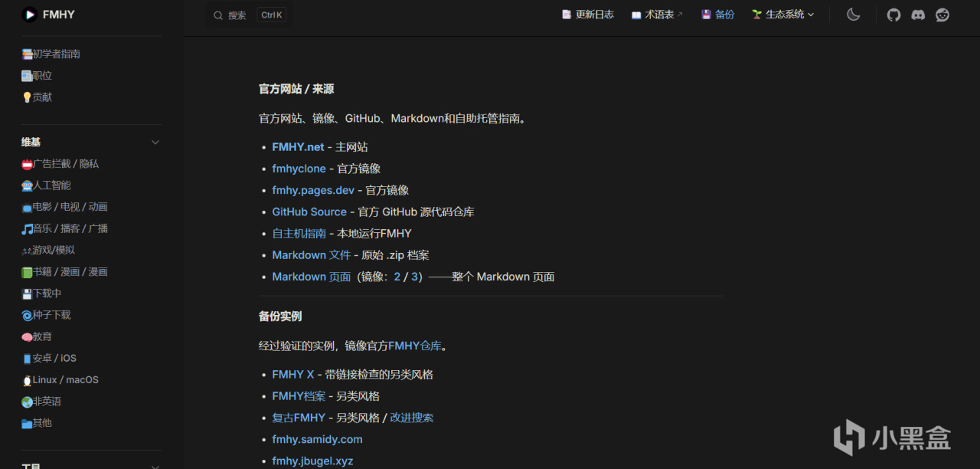Open 术语表 in the top navigation
The image size is (980, 469).
tap(657, 15)
